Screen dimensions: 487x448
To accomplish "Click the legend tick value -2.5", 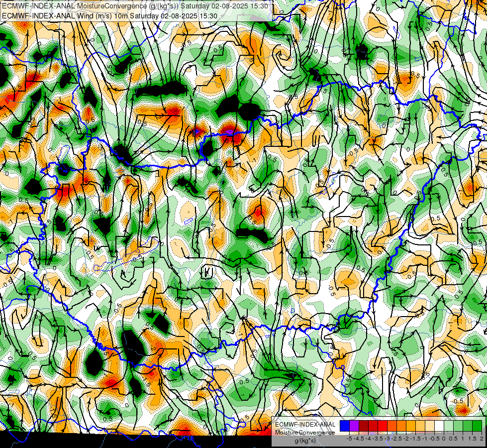I will point(396,439).
